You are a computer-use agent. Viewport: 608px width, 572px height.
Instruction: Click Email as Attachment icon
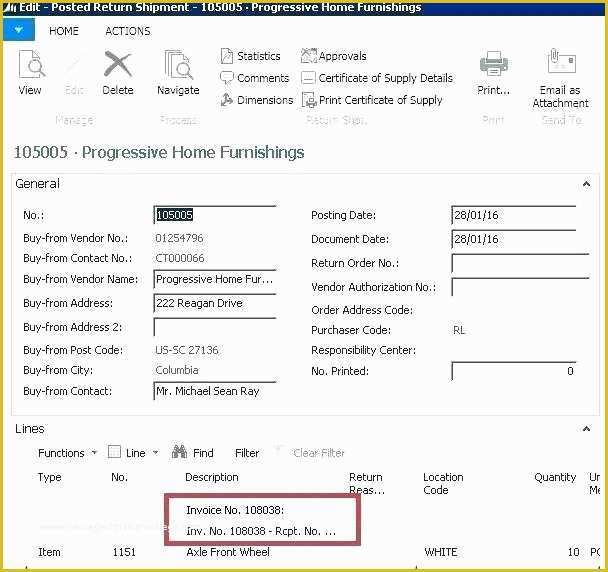click(x=561, y=62)
